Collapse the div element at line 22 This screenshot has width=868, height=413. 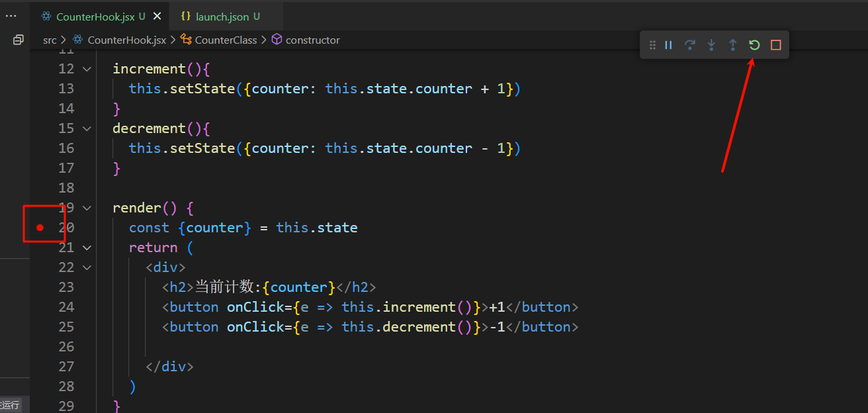[87, 267]
